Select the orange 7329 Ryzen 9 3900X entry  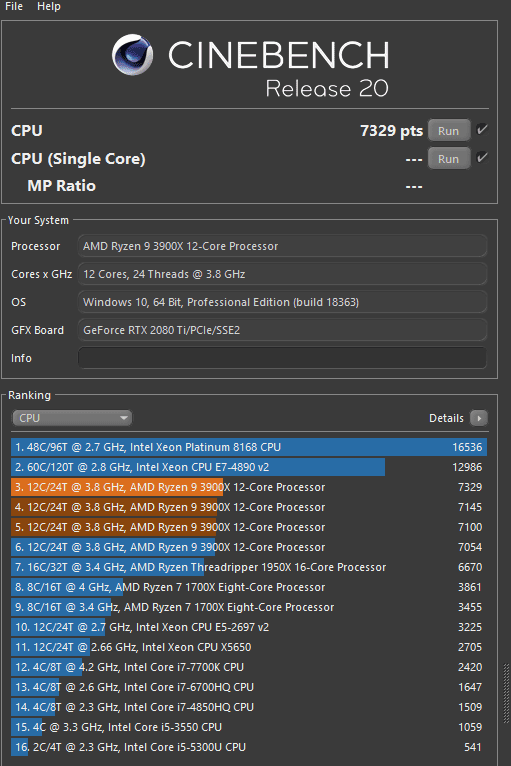point(249,487)
